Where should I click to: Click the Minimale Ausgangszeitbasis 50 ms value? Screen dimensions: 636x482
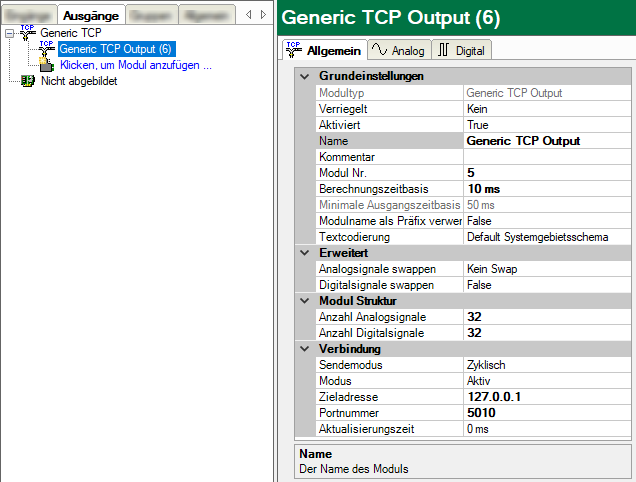tap(547, 205)
